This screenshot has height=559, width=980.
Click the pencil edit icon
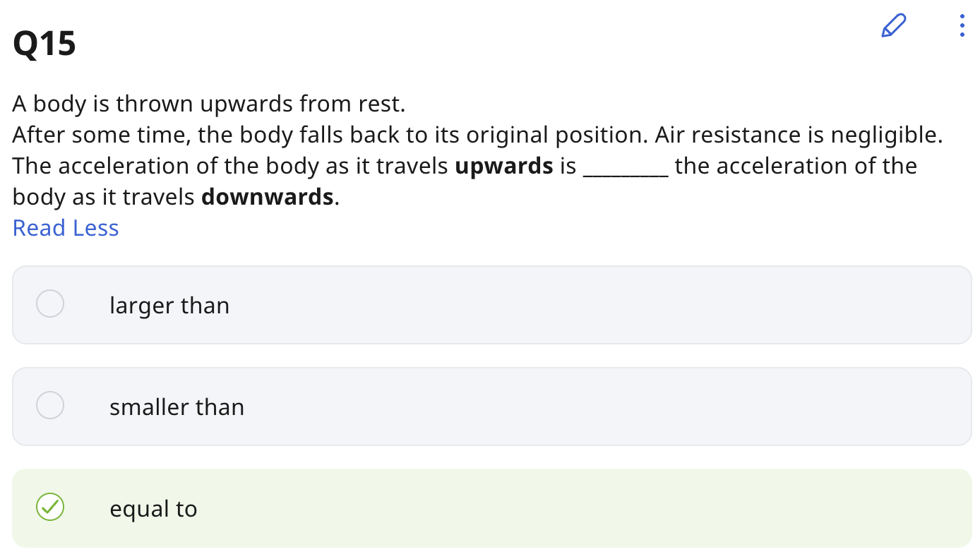click(x=893, y=26)
